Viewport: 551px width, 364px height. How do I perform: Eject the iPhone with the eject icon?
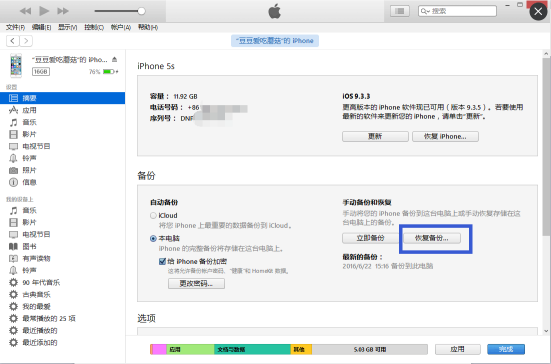115,60
